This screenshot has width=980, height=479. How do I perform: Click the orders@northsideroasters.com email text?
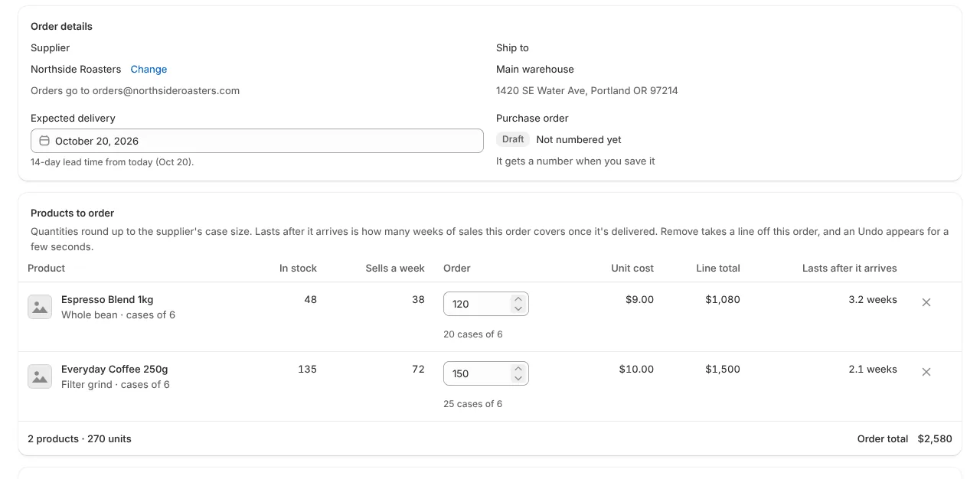[x=166, y=90]
